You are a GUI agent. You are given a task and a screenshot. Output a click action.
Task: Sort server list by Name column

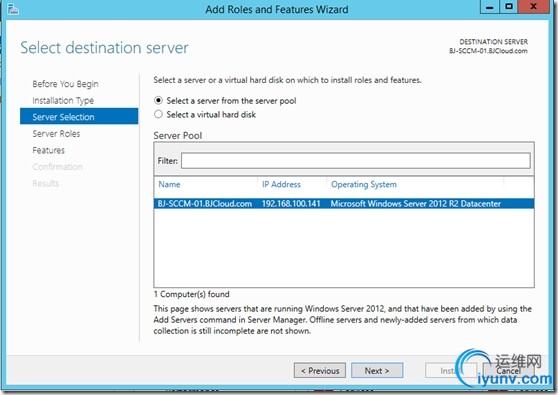(169, 184)
